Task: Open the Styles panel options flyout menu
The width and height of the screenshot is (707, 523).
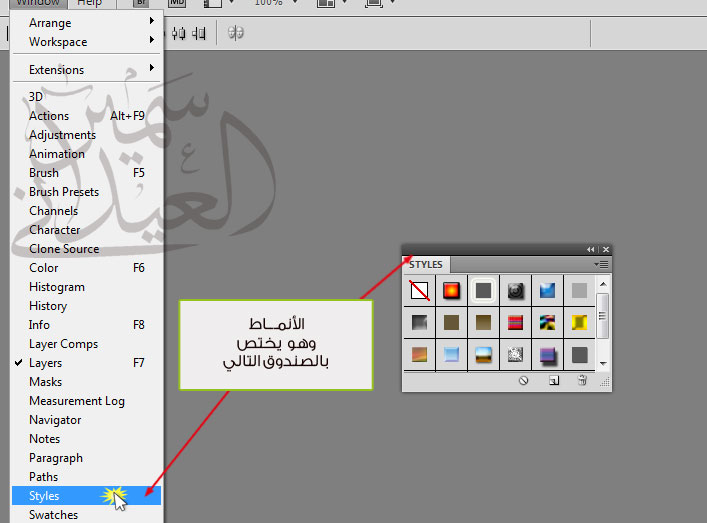Action: (602, 265)
